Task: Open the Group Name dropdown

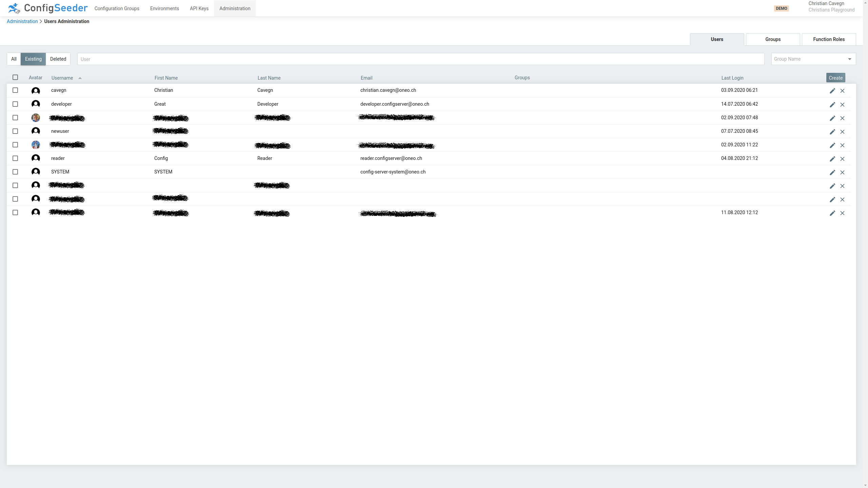Action: (813, 59)
